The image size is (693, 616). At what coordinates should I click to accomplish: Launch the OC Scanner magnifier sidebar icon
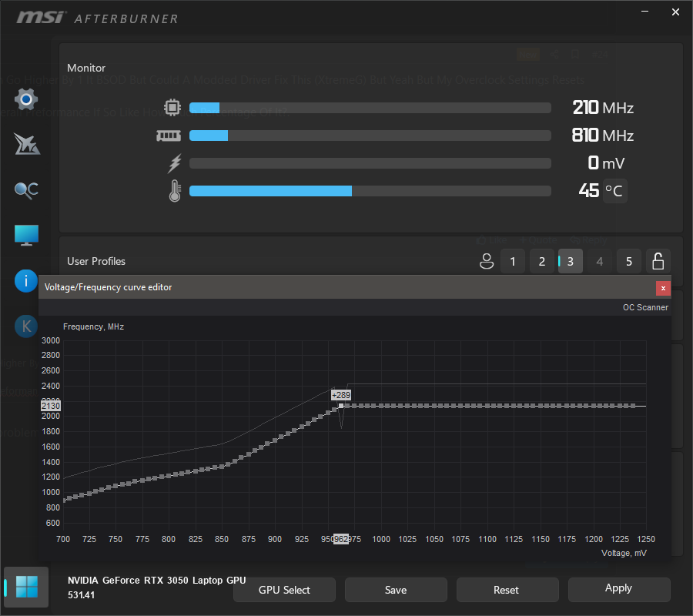26,190
